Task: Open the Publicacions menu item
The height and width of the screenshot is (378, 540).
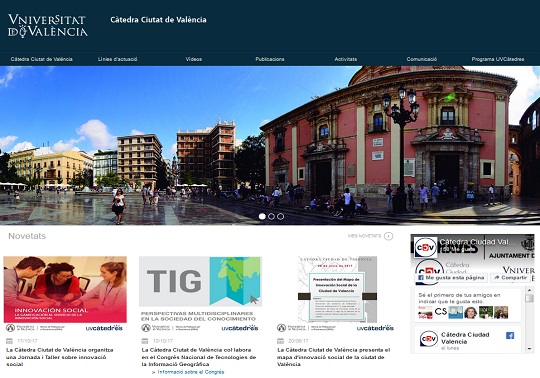Action: 270,59
